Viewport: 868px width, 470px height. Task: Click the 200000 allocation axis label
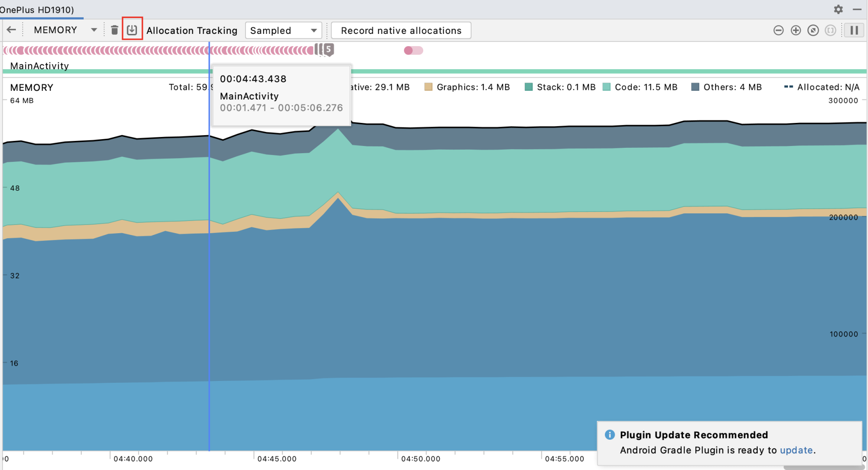tap(844, 217)
